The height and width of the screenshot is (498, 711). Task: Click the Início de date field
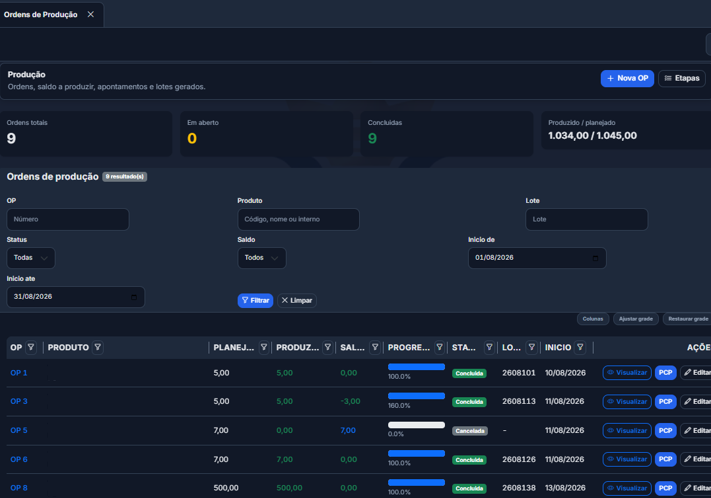tap(537, 258)
